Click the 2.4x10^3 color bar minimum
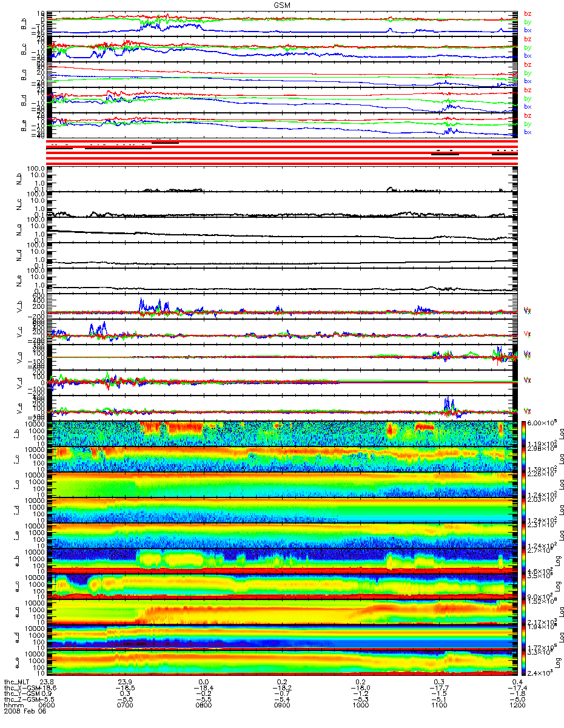This screenshot has width=564, height=728. tap(539, 673)
